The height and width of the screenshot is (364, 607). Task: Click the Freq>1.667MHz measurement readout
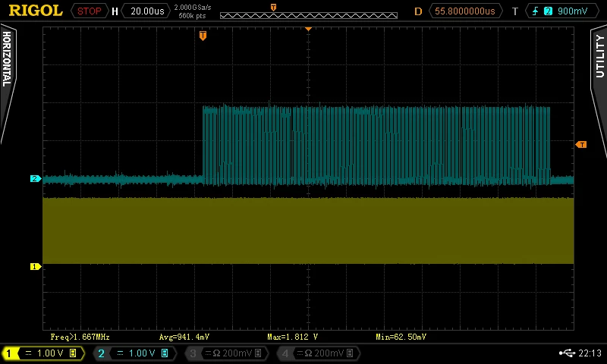pyautogui.click(x=80, y=337)
